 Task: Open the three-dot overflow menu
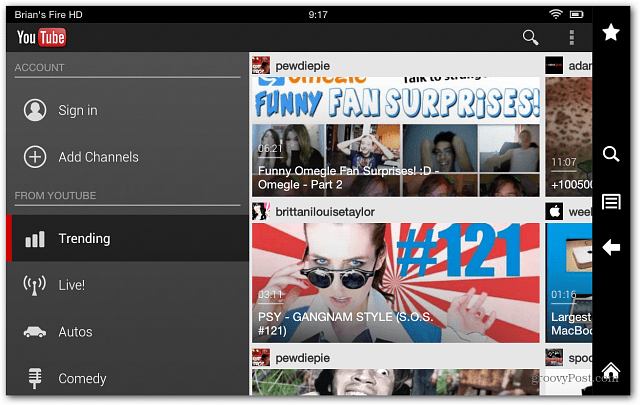tap(571, 38)
